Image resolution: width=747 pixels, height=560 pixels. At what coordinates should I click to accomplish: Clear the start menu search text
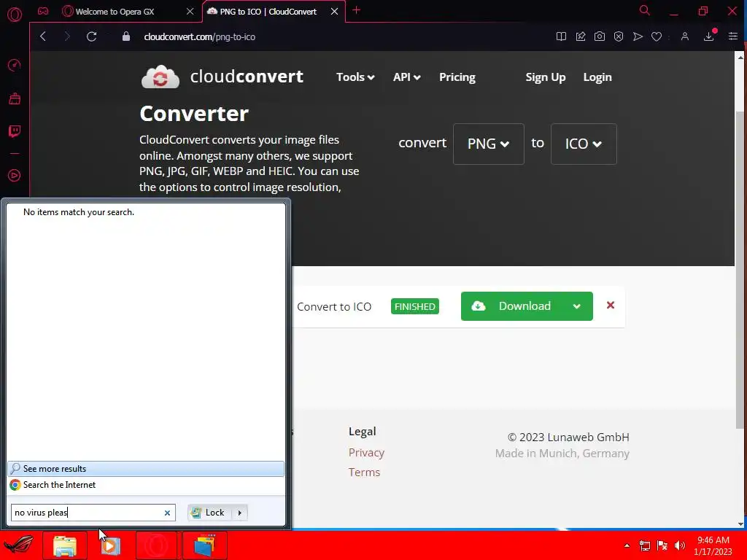point(167,513)
